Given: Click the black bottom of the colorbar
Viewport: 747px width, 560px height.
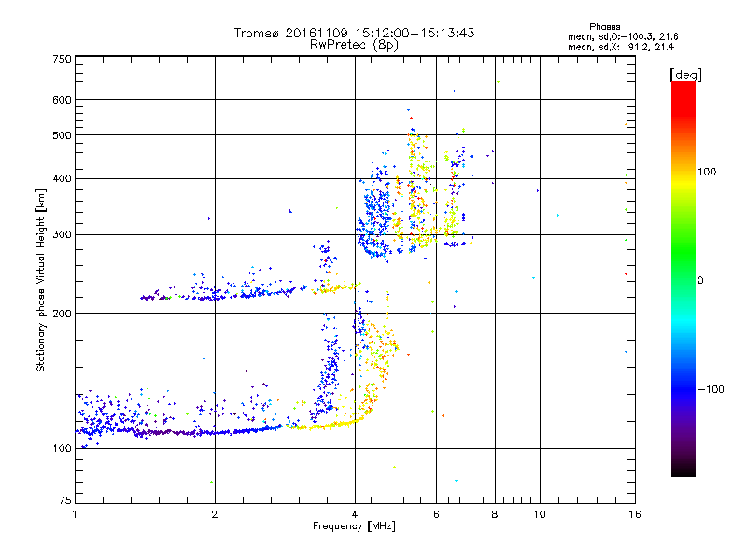Looking at the screenshot, I should 684,469.
